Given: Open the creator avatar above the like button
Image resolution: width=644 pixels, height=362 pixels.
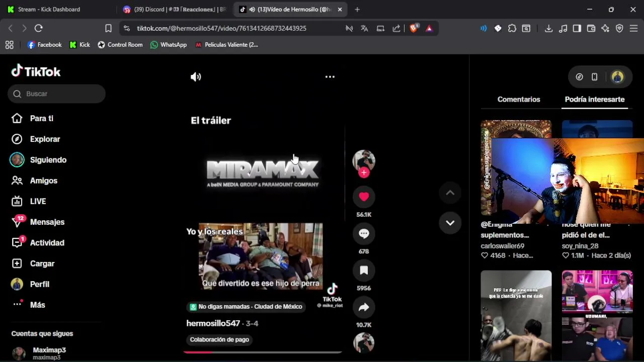Looking at the screenshot, I should pyautogui.click(x=364, y=160).
